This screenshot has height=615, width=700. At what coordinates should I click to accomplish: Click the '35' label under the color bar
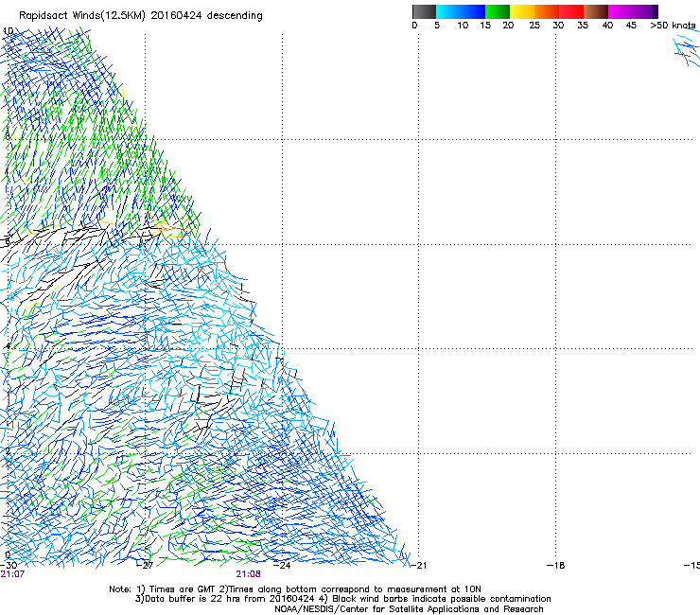[x=583, y=26]
